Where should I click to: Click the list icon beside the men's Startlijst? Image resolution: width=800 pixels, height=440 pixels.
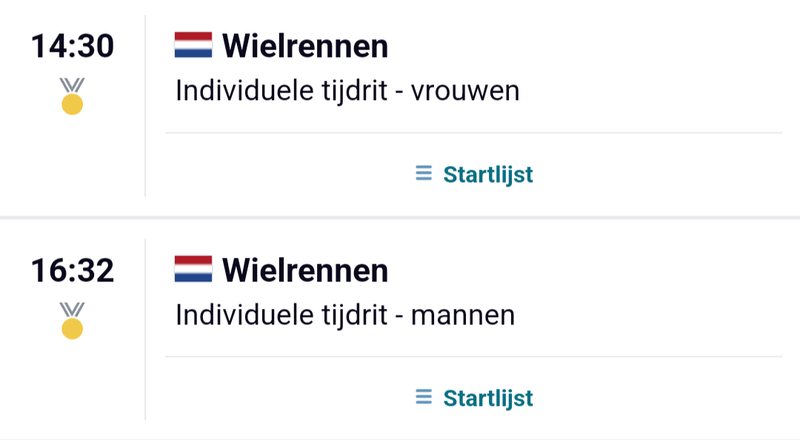tap(424, 398)
